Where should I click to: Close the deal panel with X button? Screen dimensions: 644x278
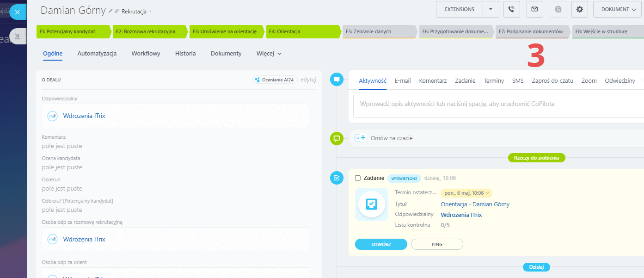[x=18, y=12]
